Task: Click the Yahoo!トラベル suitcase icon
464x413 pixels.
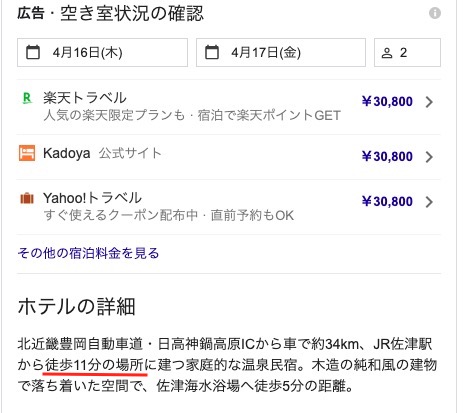Action: coord(27,198)
